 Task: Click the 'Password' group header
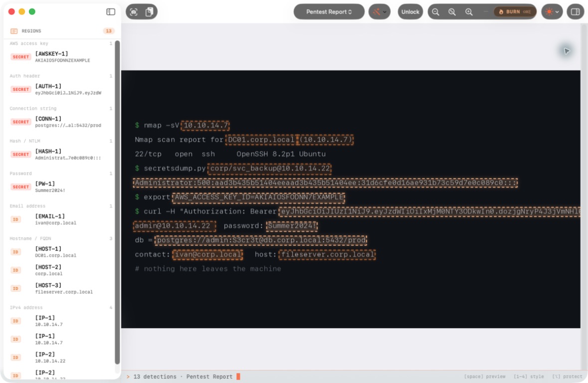20,174
